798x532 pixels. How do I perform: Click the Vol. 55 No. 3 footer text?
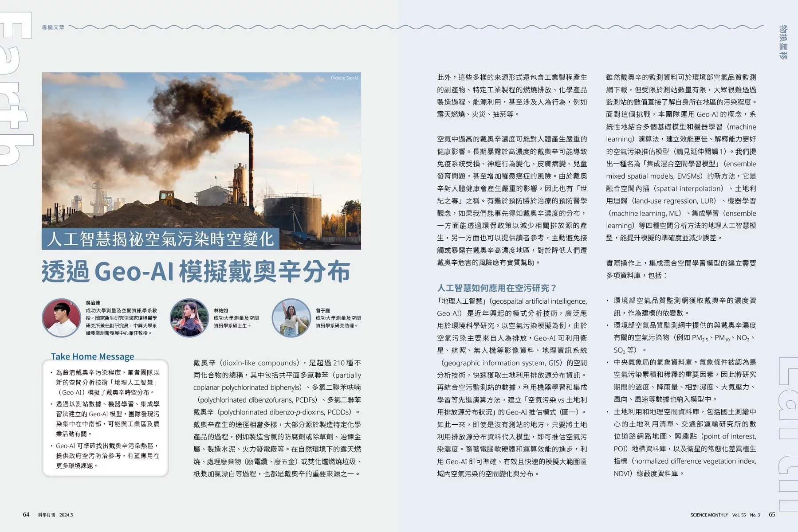click(x=746, y=515)
